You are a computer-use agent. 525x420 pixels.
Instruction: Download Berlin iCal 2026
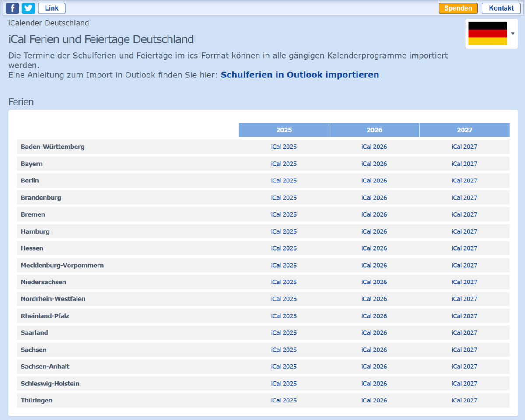pyautogui.click(x=374, y=181)
